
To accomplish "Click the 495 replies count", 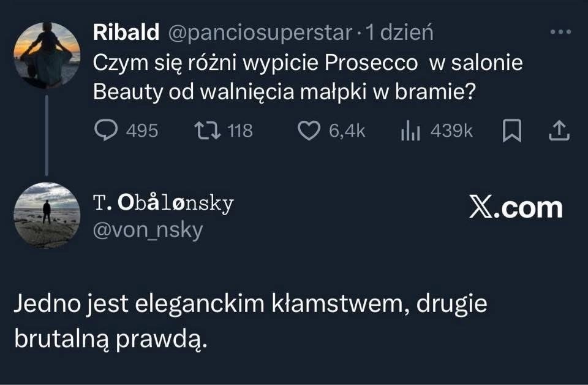I will pos(141,131).
